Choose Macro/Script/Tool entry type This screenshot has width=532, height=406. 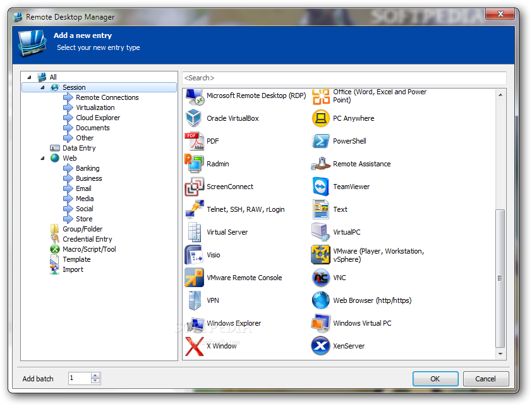point(89,250)
